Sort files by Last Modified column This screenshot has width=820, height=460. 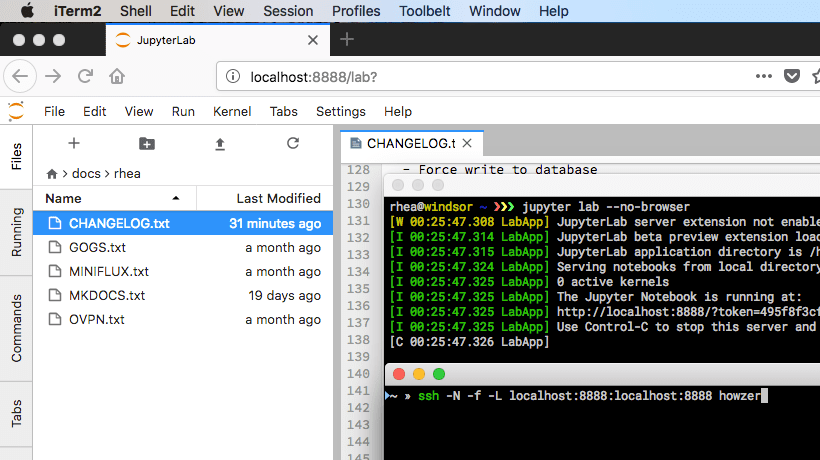pyautogui.click(x=265, y=198)
